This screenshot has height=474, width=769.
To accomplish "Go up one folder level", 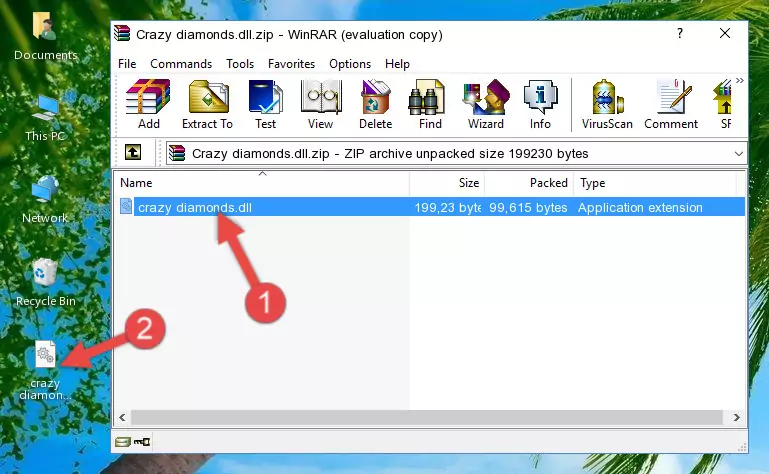I will click(x=132, y=153).
